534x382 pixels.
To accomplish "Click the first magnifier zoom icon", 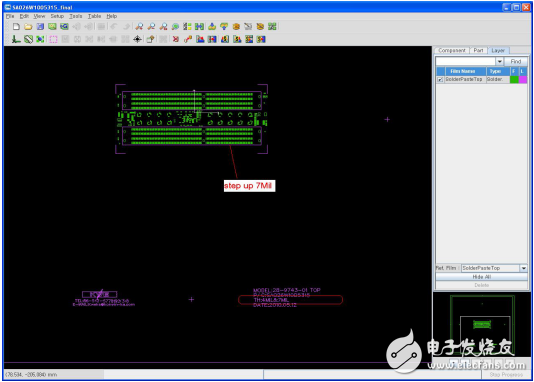I will click(139, 27).
